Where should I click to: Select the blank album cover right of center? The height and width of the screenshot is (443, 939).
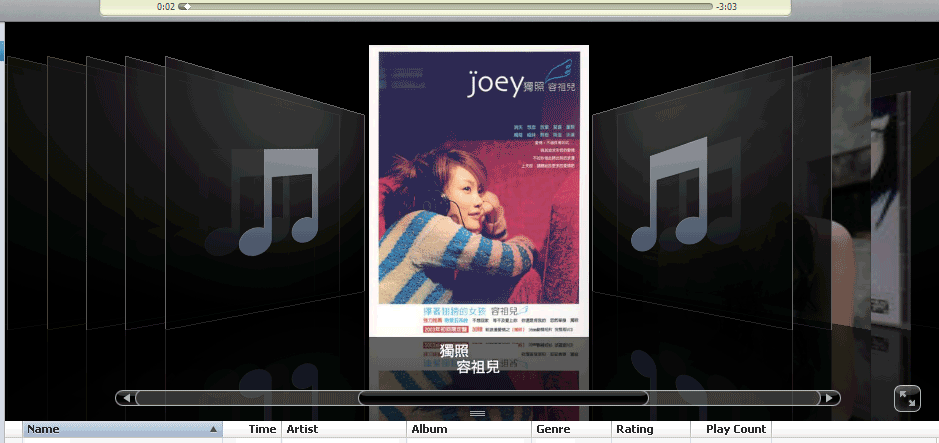pyautogui.click(x=692, y=193)
